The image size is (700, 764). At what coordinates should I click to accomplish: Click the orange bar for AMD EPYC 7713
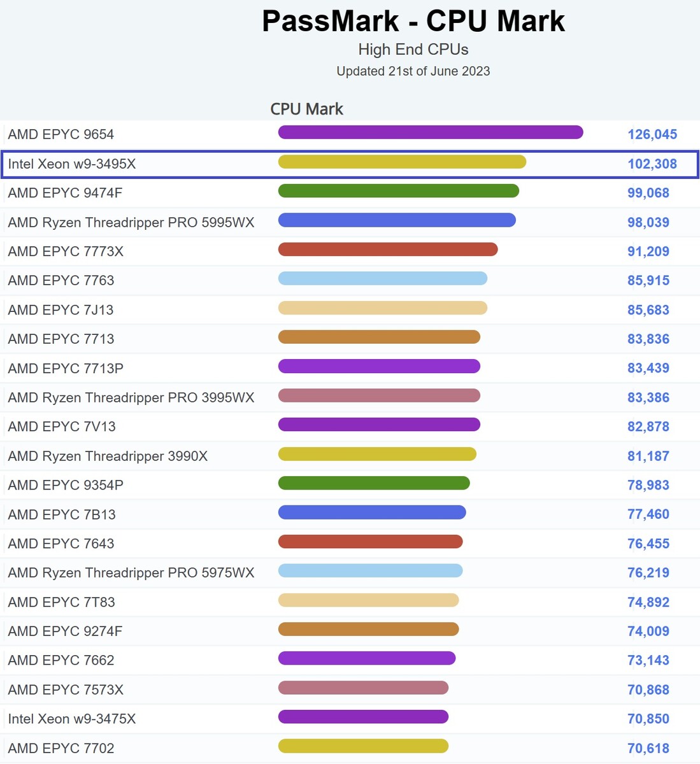(x=379, y=337)
